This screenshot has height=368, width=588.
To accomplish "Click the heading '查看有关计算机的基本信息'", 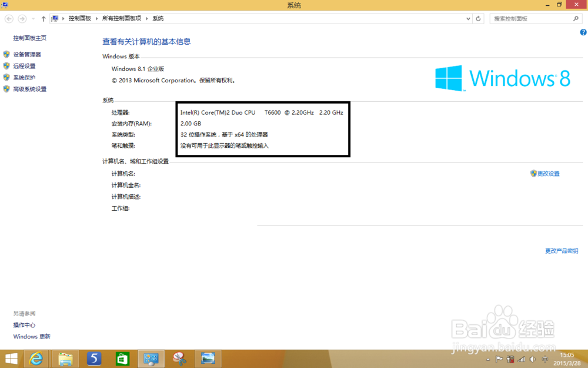I will point(146,42).
